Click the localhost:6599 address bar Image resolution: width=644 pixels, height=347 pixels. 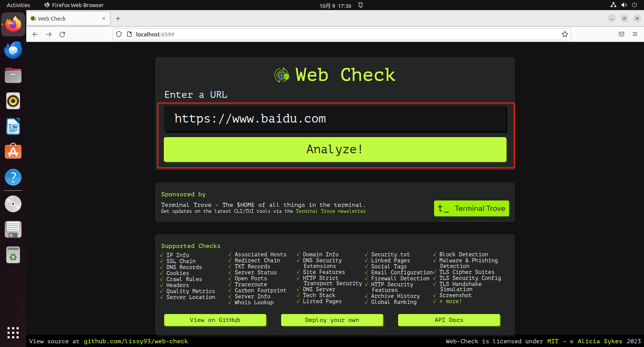[x=342, y=34]
